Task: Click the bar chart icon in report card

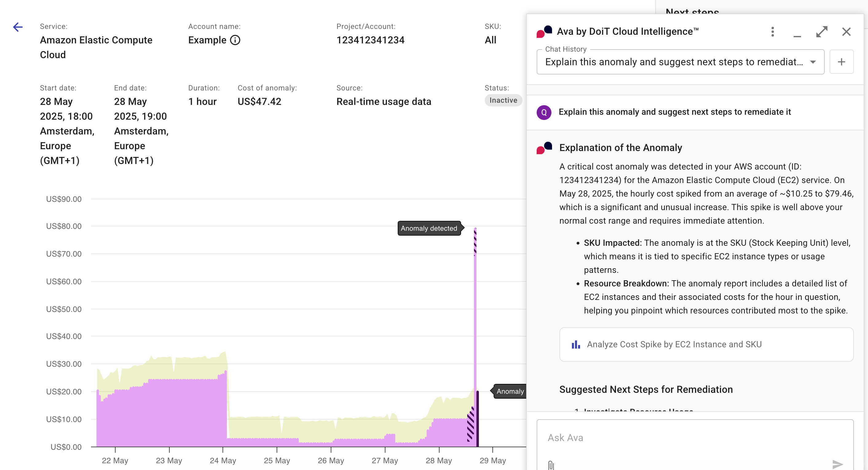Action: coord(576,344)
